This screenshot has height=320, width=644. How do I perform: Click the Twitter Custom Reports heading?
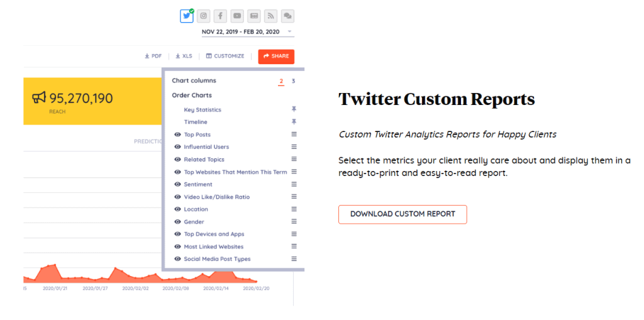436,99
